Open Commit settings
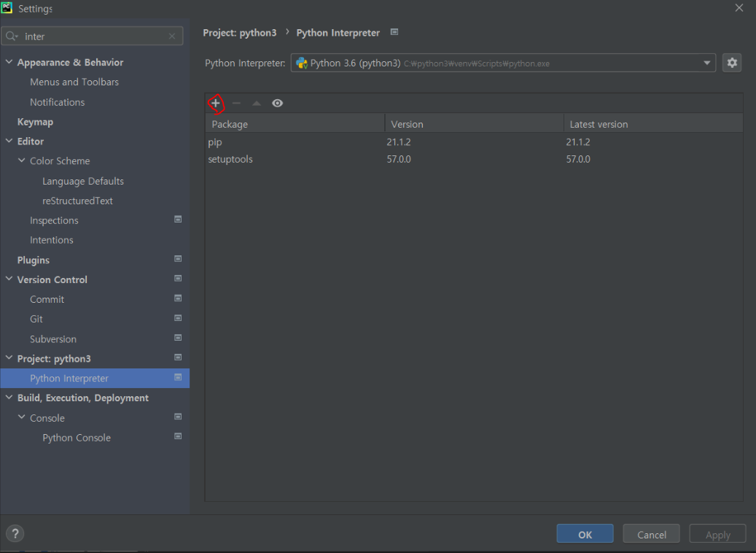Image resolution: width=756 pixels, height=553 pixels. click(47, 299)
